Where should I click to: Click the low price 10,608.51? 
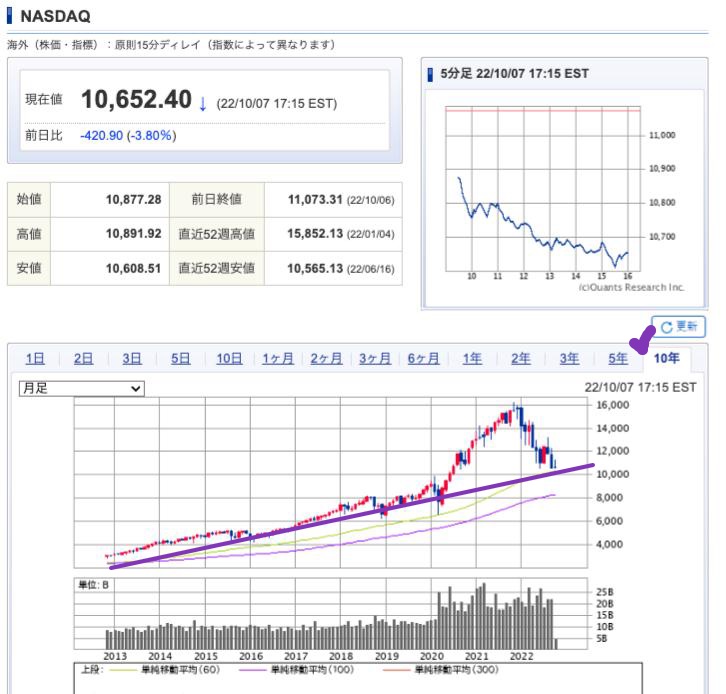pyautogui.click(x=133, y=269)
